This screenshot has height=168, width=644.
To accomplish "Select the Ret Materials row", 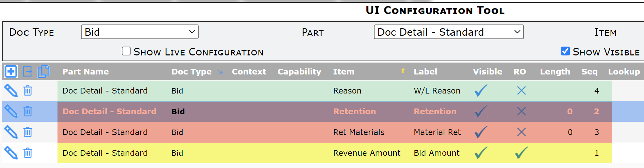I will [334, 132].
